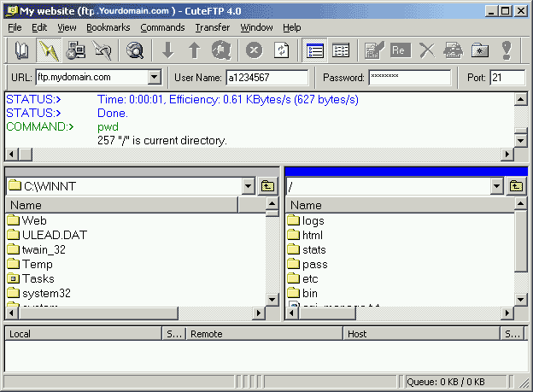This screenshot has height=392, width=533.
Task: Switch to detailed list view icon
Action: [315, 50]
